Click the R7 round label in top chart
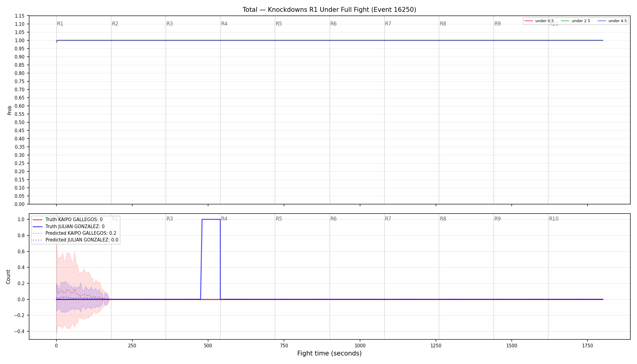The height and width of the screenshot is (364, 637). pyautogui.click(x=388, y=24)
